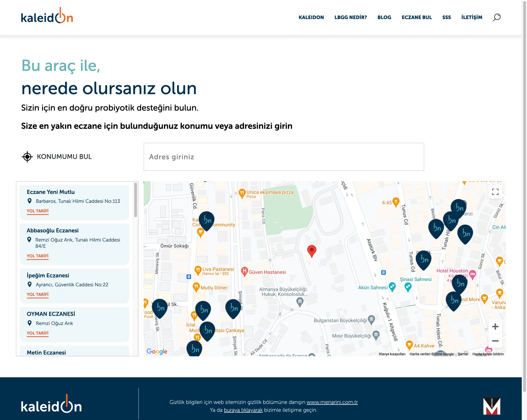Click the red location pin on map
527x420 pixels.
point(312,250)
